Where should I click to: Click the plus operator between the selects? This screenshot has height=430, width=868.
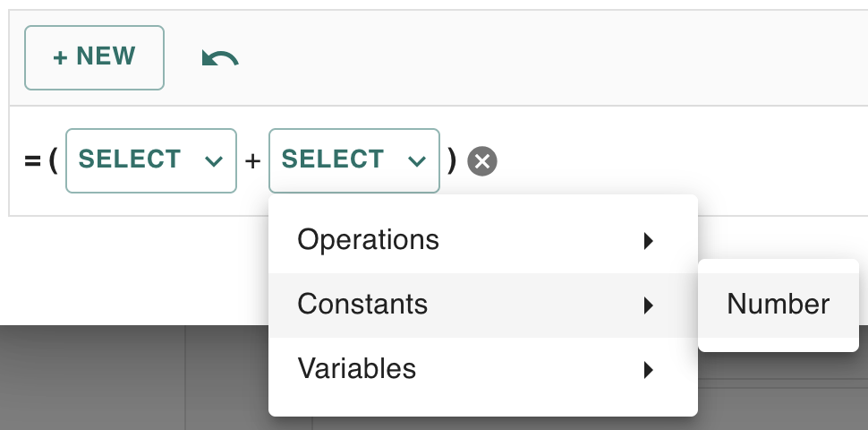pyautogui.click(x=252, y=161)
